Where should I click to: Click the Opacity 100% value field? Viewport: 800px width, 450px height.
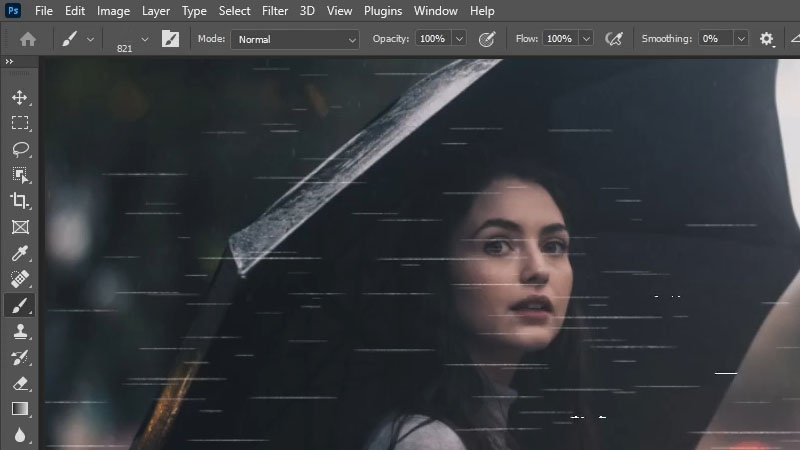pyautogui.click(x=433, y=39)
